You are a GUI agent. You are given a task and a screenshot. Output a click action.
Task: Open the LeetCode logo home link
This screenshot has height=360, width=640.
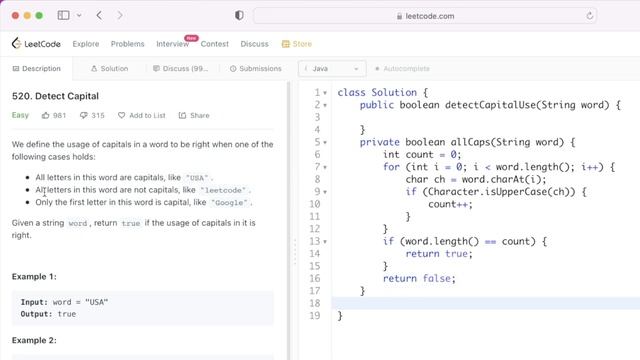tap(36, 44)
